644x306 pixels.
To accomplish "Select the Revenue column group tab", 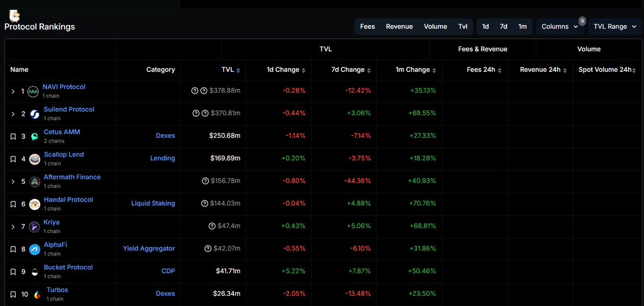I will (399, 26).
